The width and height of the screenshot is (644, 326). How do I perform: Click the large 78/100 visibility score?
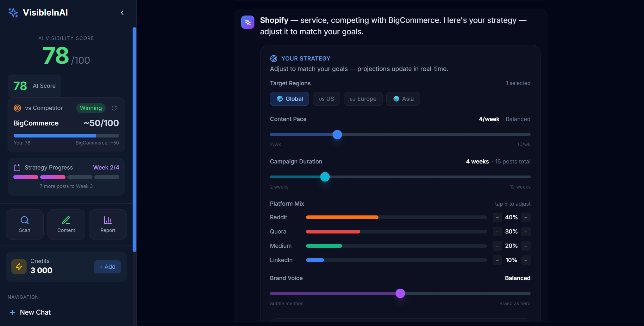[x=66, y=56]
